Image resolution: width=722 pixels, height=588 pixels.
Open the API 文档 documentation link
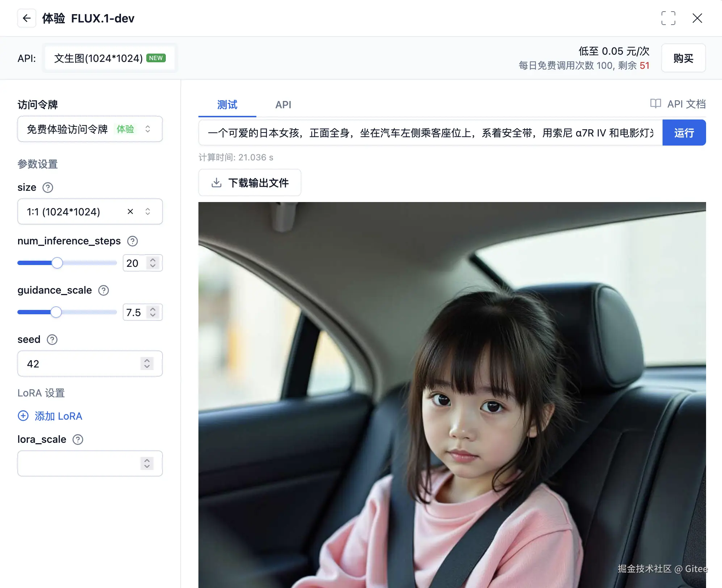pos(678,104)
